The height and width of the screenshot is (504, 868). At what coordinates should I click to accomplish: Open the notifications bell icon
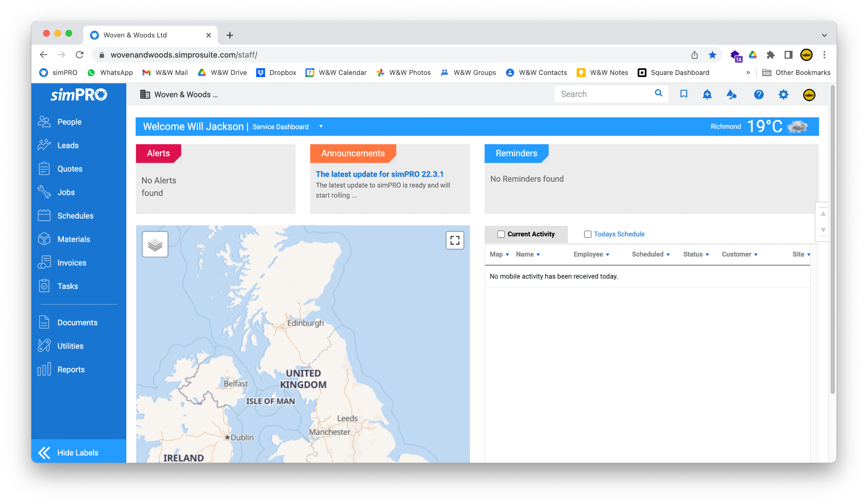tap(707, 94)
